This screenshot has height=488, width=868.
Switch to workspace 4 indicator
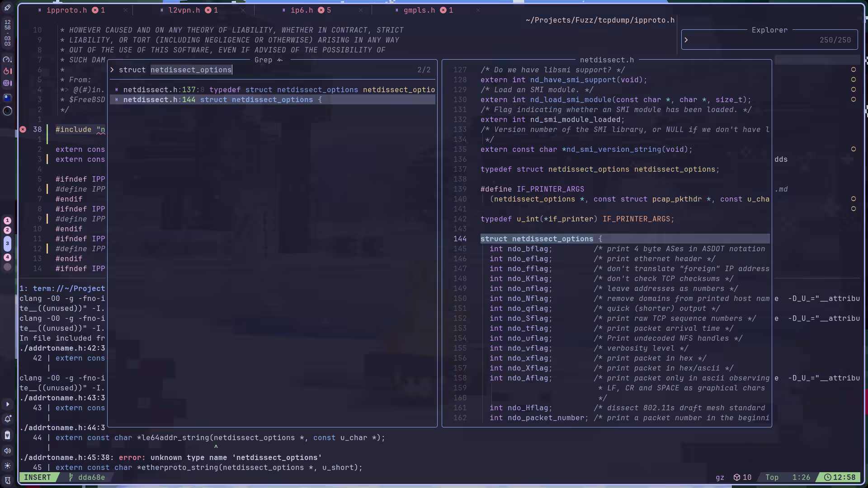[7, 257]
